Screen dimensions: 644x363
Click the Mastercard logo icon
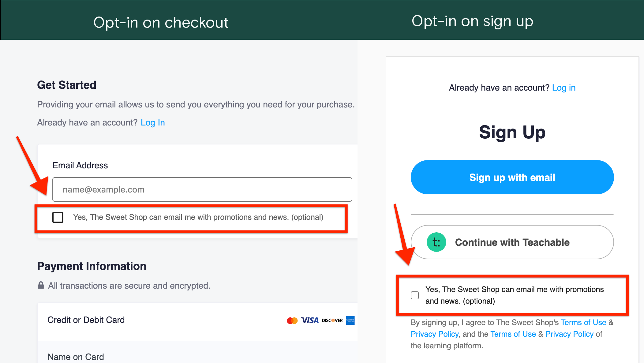pyautogui.click(x=292, y=320)
